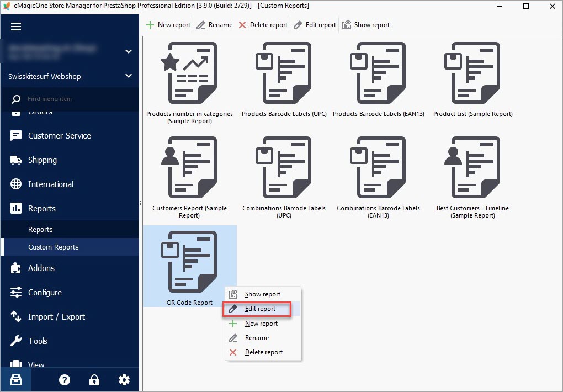Click the red Delete report X icon in toolbar

click(x=242, y=25)
